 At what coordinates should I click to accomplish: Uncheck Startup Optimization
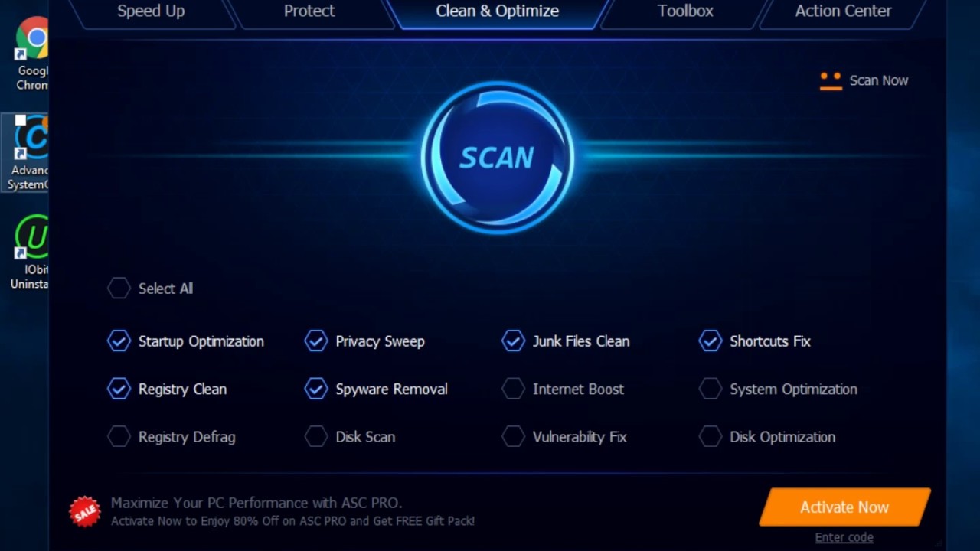(x=119, y=341)
